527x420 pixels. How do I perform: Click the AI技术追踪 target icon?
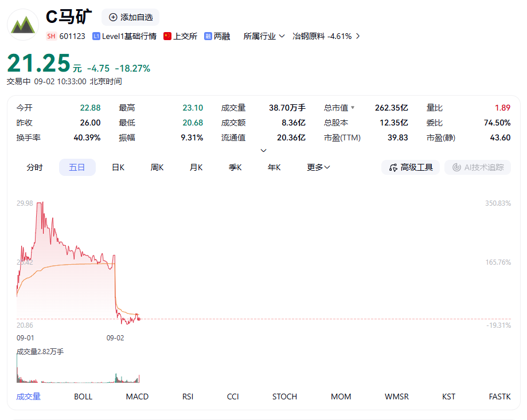tap(456, 167)
